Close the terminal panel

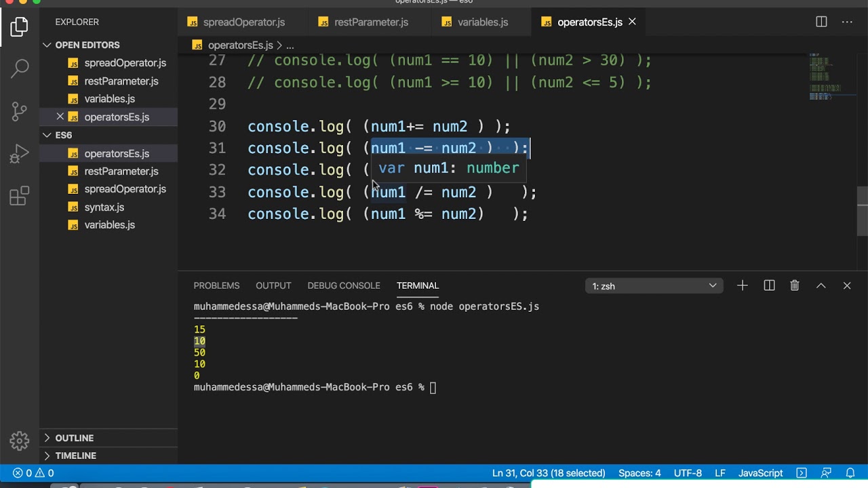[847, 285]
